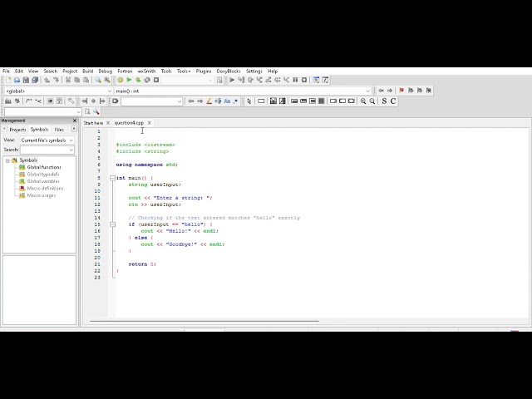Toggle bookmark red flag icon
The image size is (532, 399).
click(x=401, y=91)
